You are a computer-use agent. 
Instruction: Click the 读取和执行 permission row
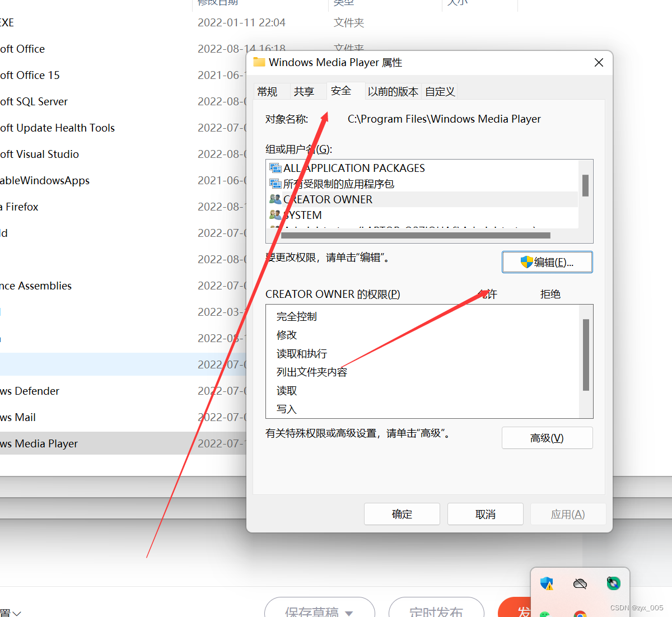[x=422, y=353]
